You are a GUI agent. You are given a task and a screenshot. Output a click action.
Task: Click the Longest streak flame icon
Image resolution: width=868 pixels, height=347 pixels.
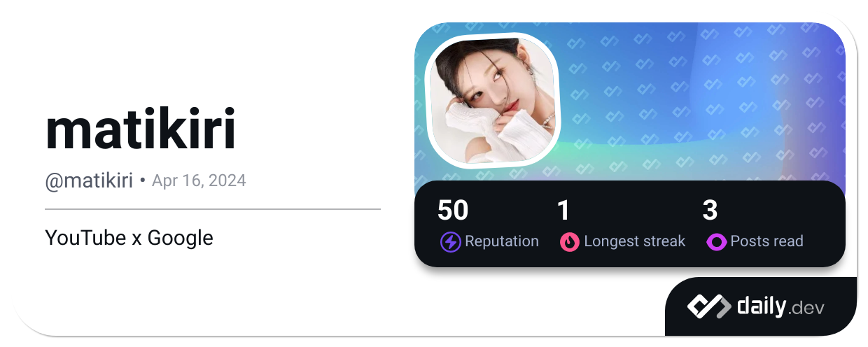coord(570,242)
